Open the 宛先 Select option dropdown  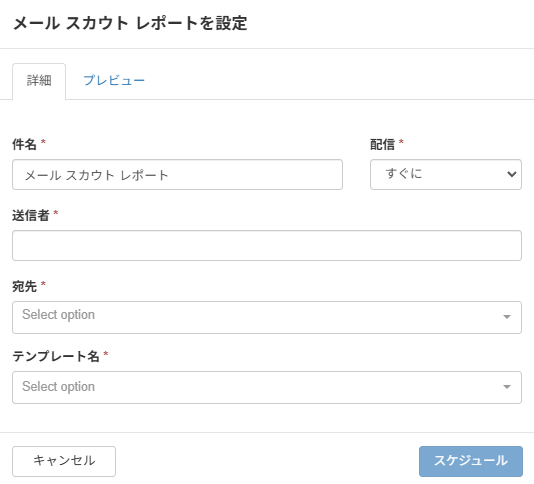pos(267,317)
